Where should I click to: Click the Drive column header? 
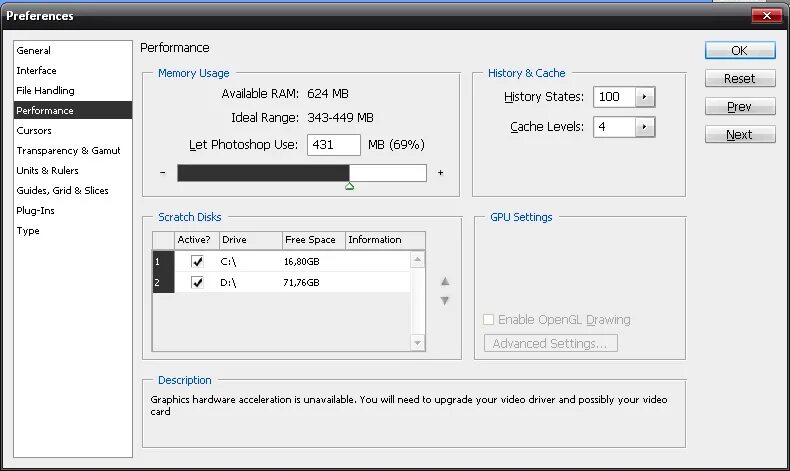coord(251,240)
